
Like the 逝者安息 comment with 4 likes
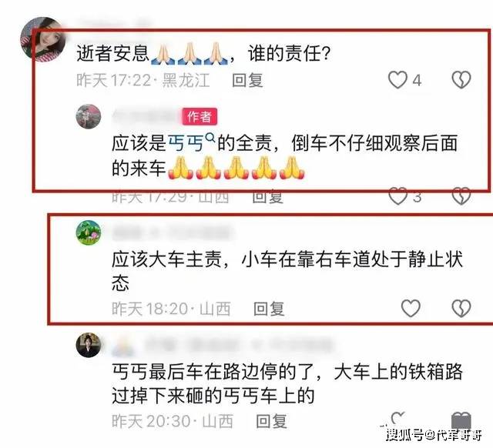(x=397, y=80)
